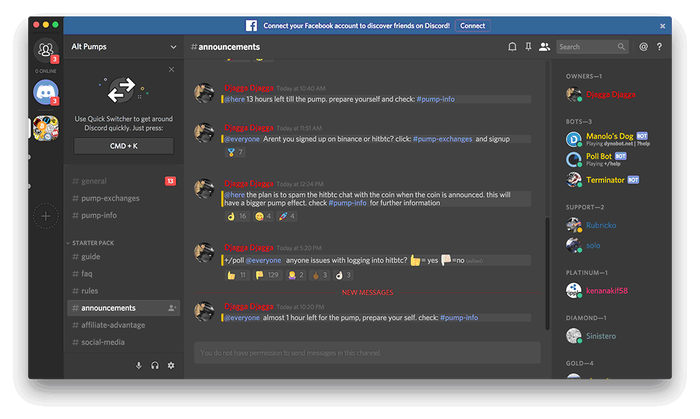
Task: Open the affiliate-advantage channel
Action: tap(123, 325)
